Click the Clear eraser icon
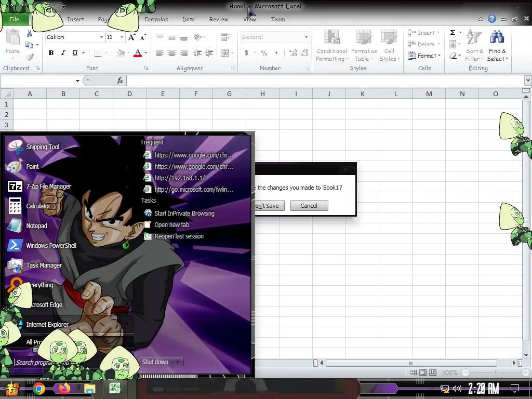This screenshot has width=532, height=399. tap(453, 56)
